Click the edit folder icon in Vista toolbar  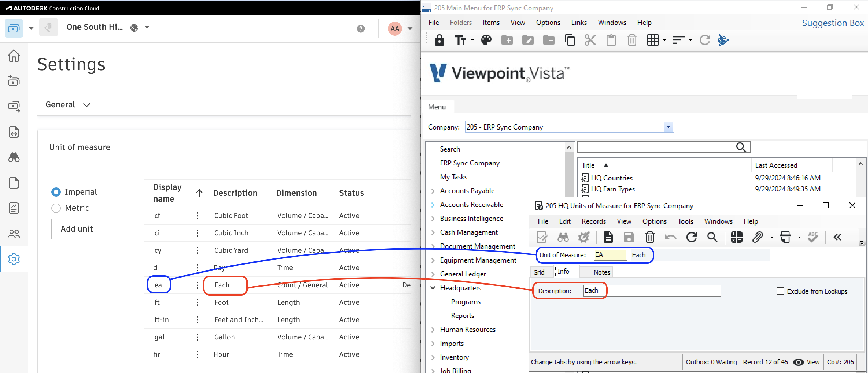click(528, 40)
